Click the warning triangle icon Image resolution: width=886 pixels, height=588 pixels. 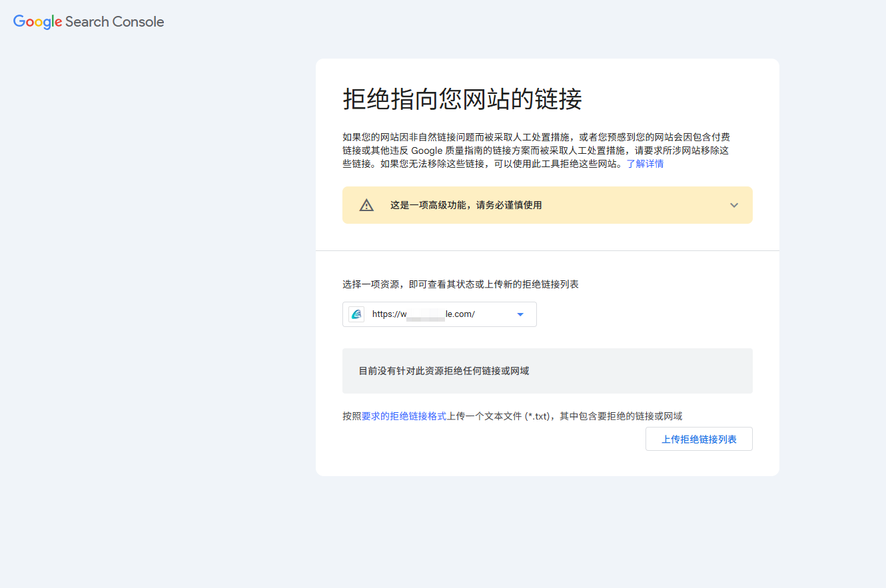(366, 205)
